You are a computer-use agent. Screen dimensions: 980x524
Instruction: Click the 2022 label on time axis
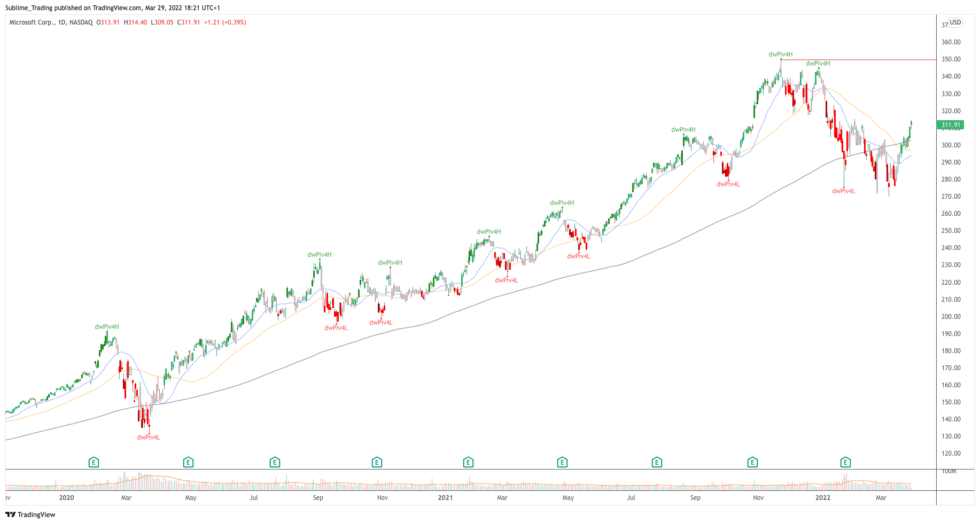(x=823, y=498)
